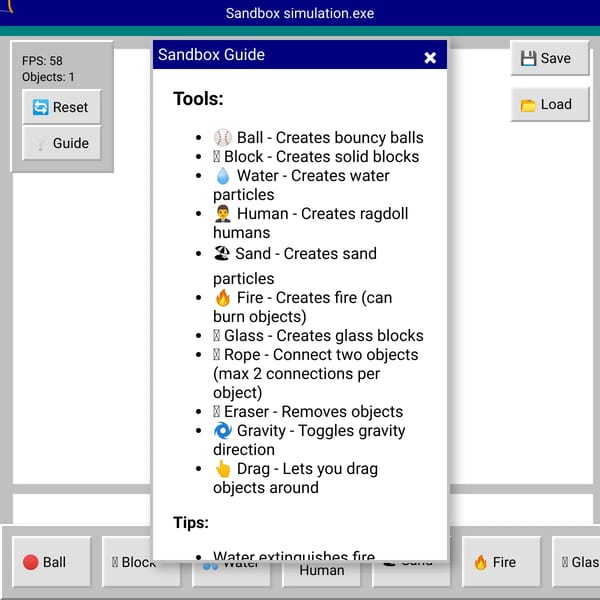The image size is (600, 600).
Task: Click 'Sandbox simulation.exe' window title
Action: [x=300, y=13]
